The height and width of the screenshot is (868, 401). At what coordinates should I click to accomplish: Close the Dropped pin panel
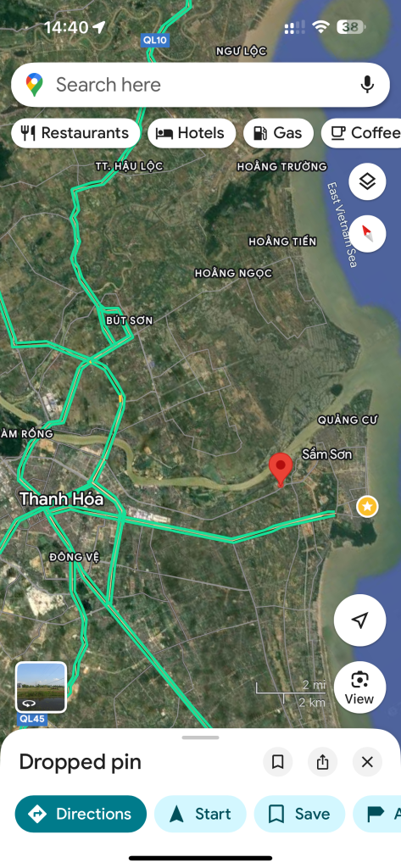(x=367, y=762)
